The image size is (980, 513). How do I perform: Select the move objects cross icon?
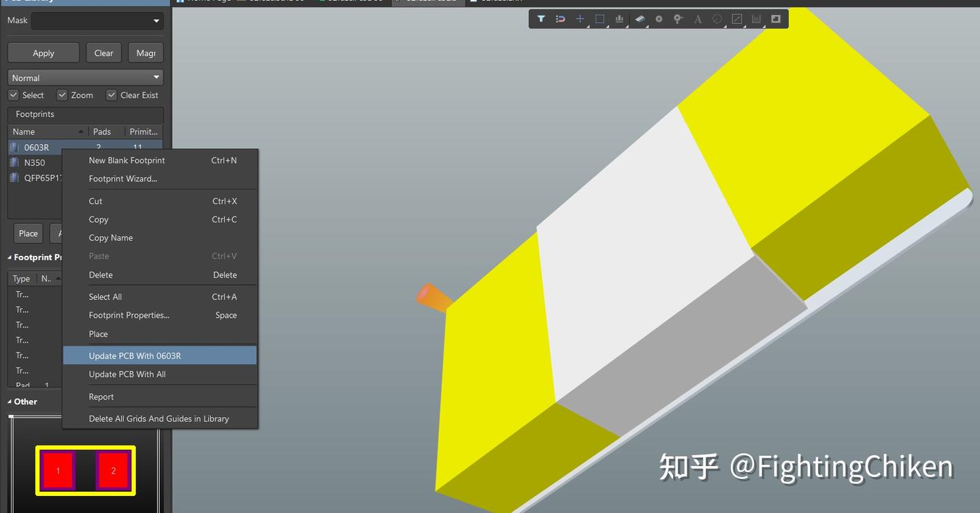[x=580, y=19]
